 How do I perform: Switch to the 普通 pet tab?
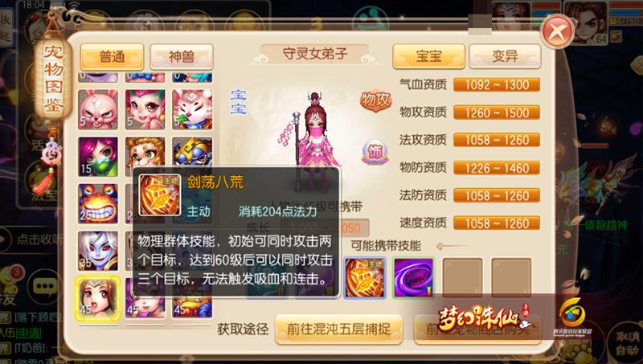(112, 57)
